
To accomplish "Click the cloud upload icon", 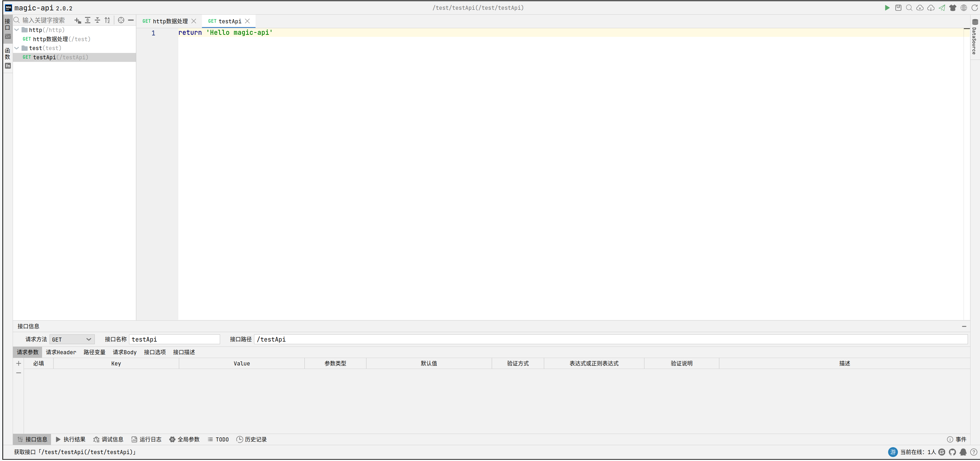I will (x=920, y=7).
